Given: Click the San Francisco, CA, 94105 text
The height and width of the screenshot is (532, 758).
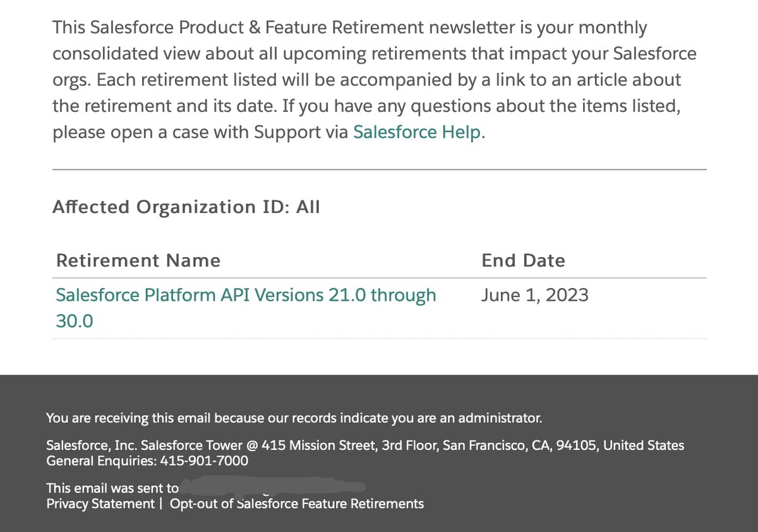Looking at the screenshot, I should tap(519, 445).
